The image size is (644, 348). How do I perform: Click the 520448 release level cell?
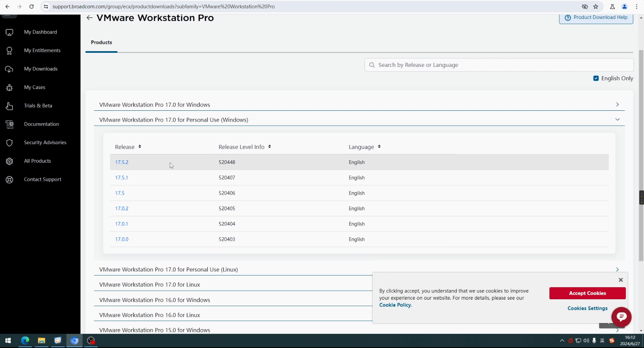(x=227, y=162)
